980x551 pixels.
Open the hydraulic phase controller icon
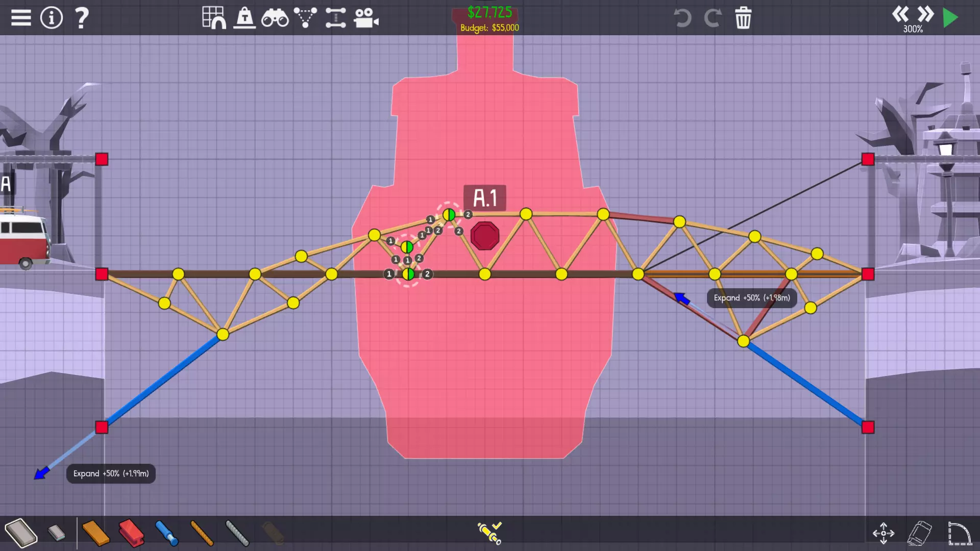(489, 532)
